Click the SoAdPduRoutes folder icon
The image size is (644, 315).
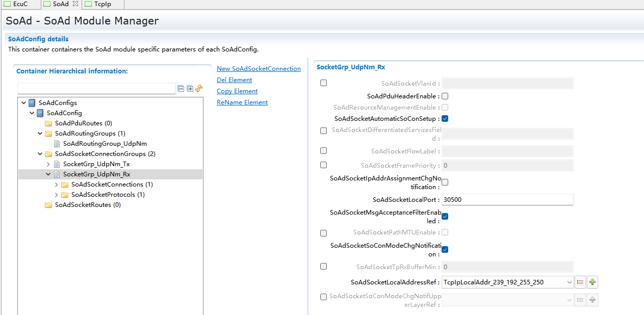pyautogui.click(x=48, y=123)
